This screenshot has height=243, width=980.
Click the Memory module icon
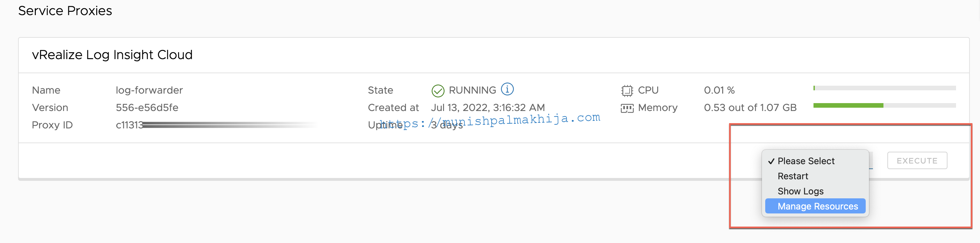pyautogui.click(x=627, y=108)
